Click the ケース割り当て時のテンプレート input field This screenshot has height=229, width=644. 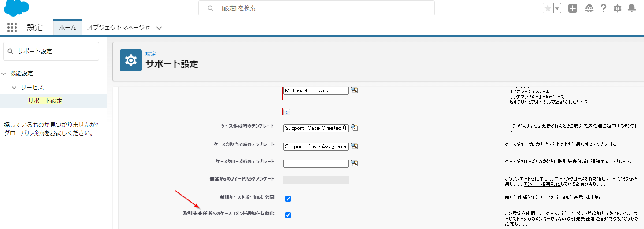tap(316, 147)
